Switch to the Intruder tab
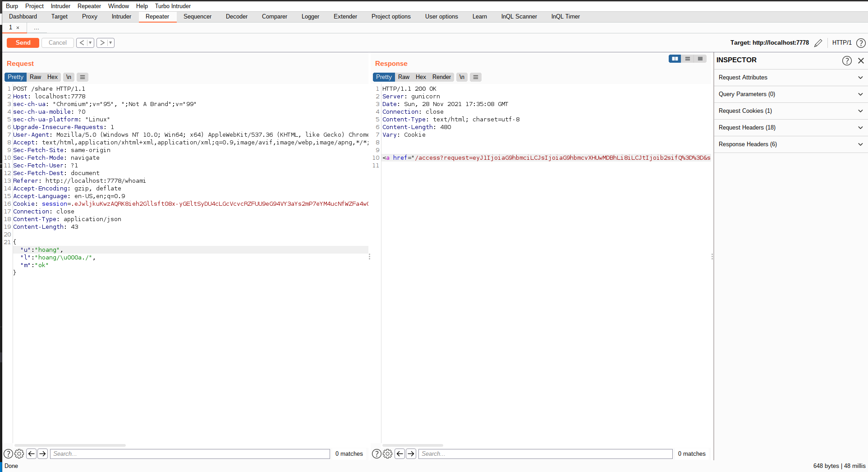Screen dimensions: 868x472 [x=121, y=17]
